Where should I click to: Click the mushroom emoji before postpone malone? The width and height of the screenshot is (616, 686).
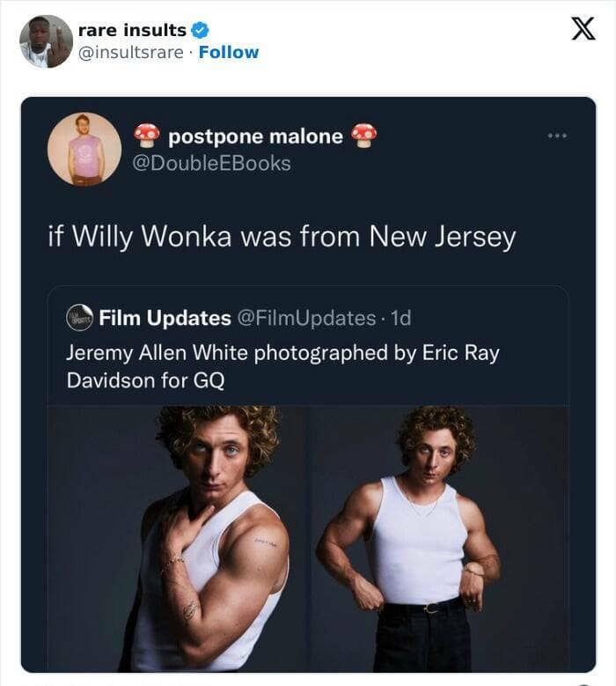[x=147, y=136]
